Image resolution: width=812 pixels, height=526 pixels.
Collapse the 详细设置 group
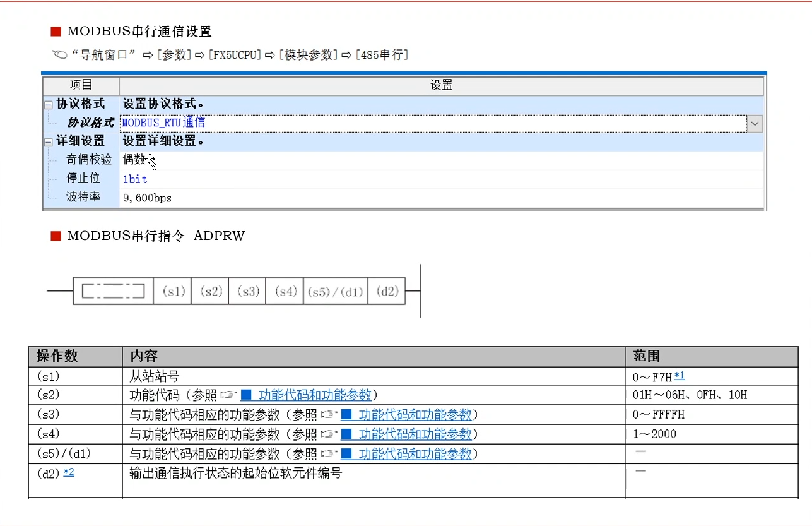click(x=49, y=141)
